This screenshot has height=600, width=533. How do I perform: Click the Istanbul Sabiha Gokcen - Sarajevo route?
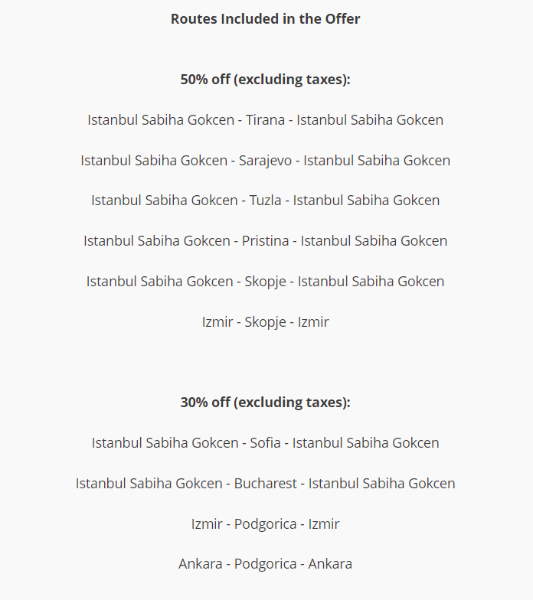pyautogui.click(x=265, y=160)
